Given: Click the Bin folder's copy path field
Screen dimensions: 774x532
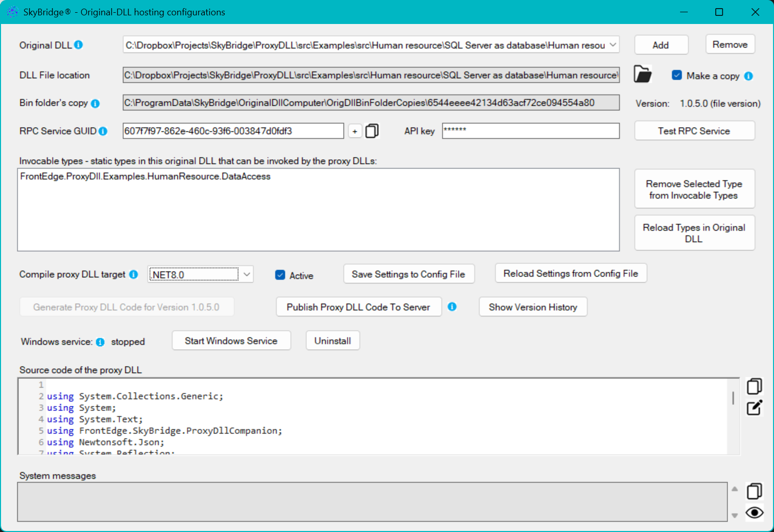Looking at the screenshot, I should coord(371,103).
